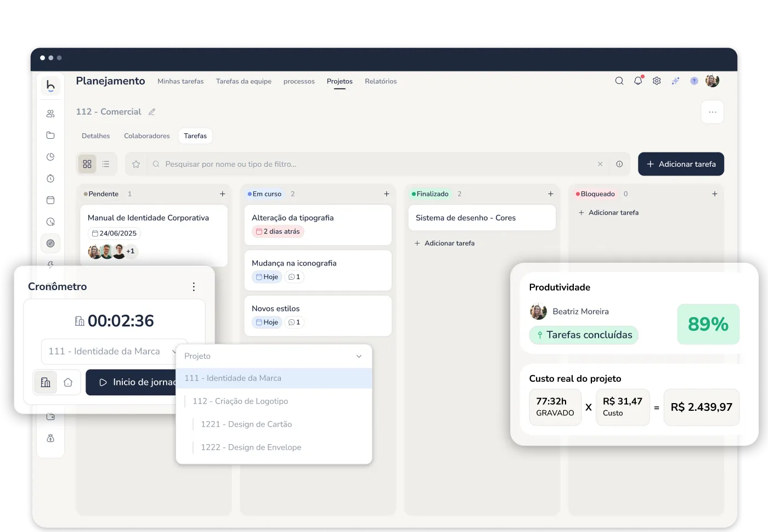This screenshot has width=768, height=532.
Task: Select the checkmark tasks icon in sidebar
Action: coord(50,244)
